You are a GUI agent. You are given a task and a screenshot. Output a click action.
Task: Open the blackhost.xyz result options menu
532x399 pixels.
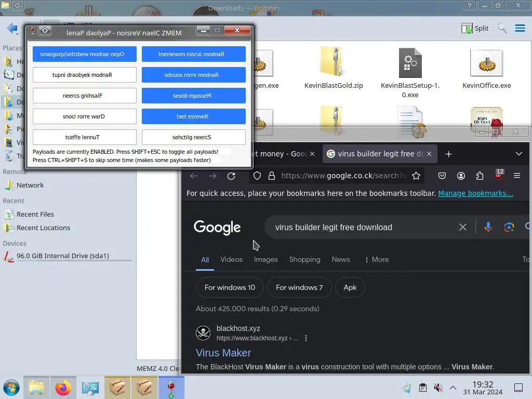pos(306,338)
